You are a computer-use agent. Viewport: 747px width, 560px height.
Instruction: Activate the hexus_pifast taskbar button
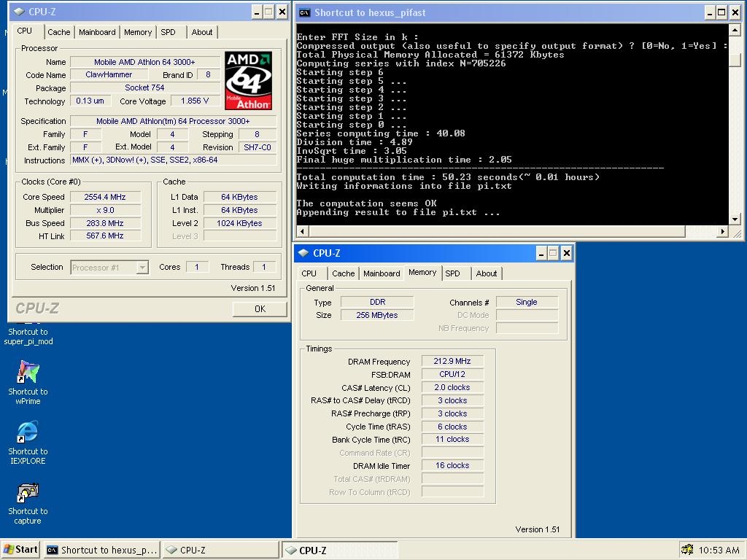[x=102, y=550]
